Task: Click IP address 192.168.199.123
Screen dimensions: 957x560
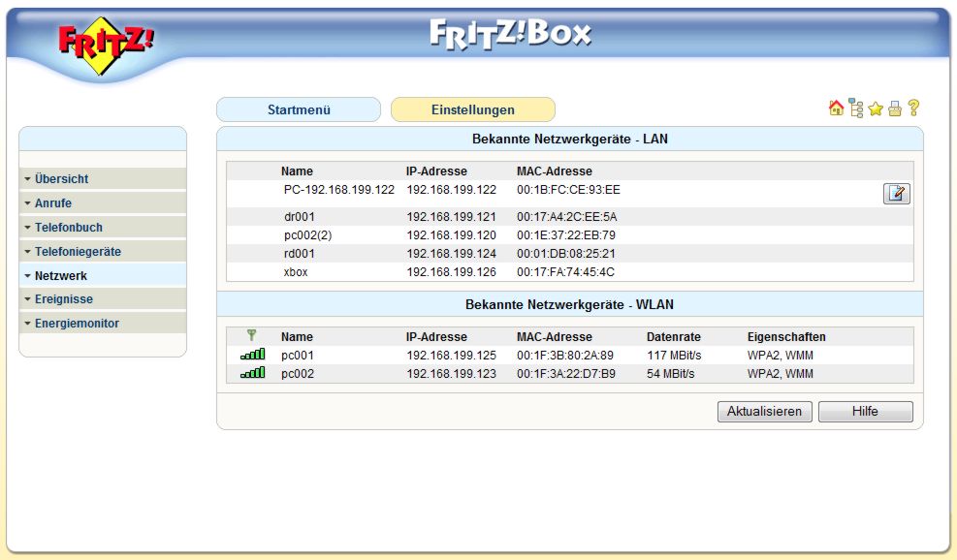Action: coord(452,373)
